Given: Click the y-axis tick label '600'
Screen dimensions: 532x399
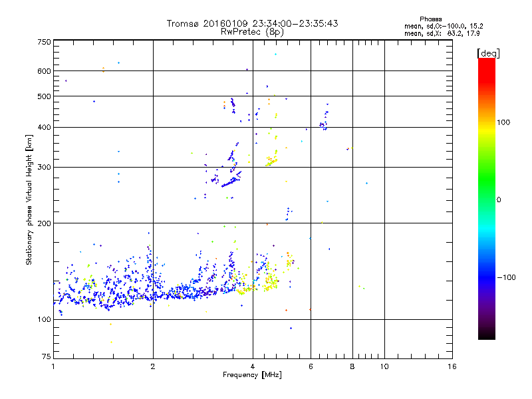Looking at the screenshot, I should click(44, 71).
